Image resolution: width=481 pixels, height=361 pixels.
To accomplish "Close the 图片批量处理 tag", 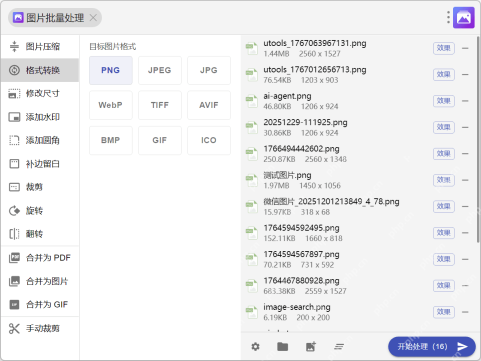I will (93, 18).
